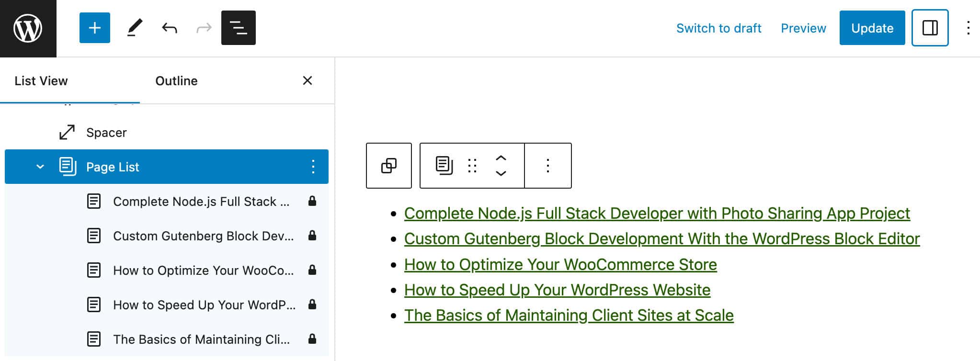The height and width of the screenshot is (361, 980).
Task: Click the Page List block type icon in toolbar
Action: [444, 166]
